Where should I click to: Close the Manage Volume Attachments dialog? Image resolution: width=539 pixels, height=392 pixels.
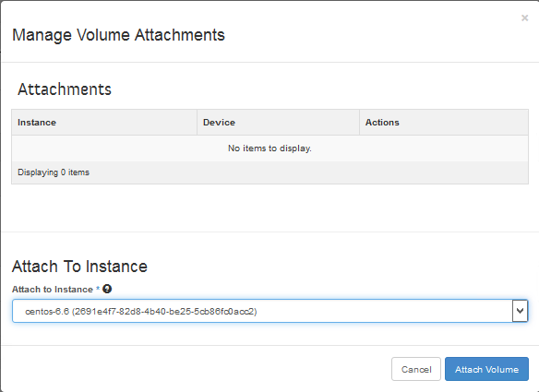point(524,18)
